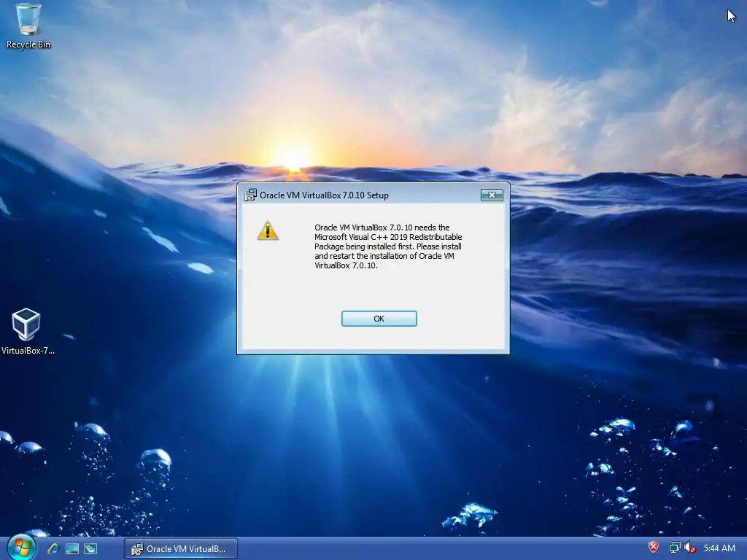Click the Oracle VM VirtualB... taskbar button
This screenshot has height=560, width=747.
[181, 548]
